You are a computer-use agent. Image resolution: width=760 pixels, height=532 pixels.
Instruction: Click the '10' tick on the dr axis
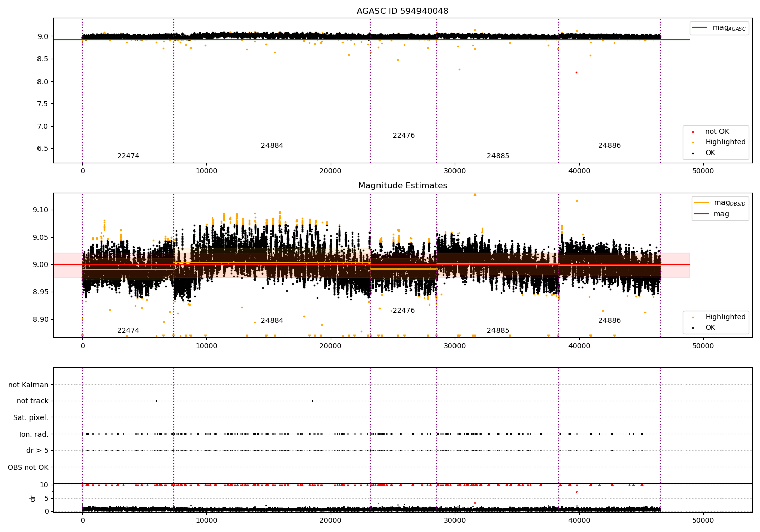click(44, 485)
